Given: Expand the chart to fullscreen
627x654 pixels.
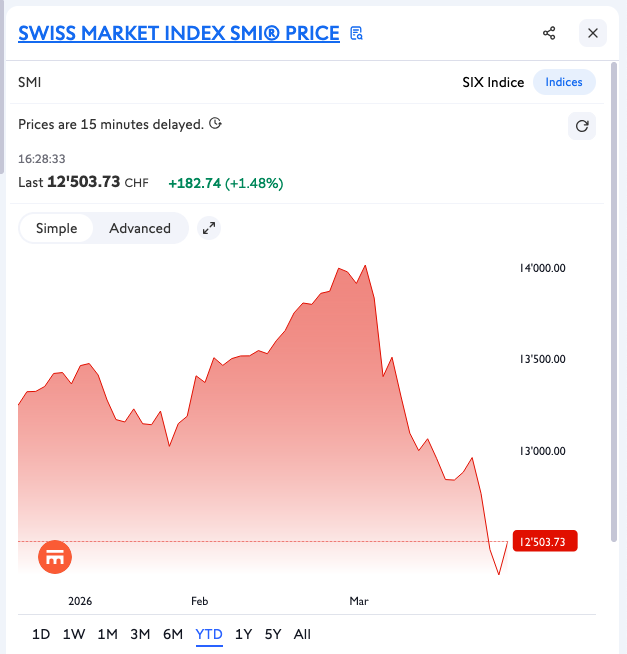Looking at the screenshot, I should 209,228.
